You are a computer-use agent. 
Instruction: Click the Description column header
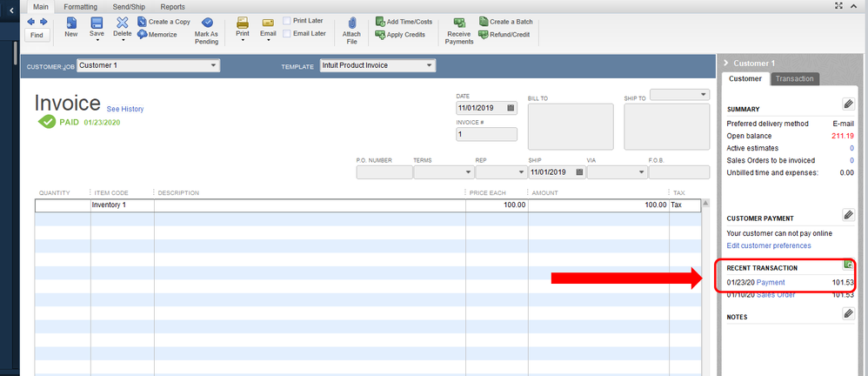(178, 192)
